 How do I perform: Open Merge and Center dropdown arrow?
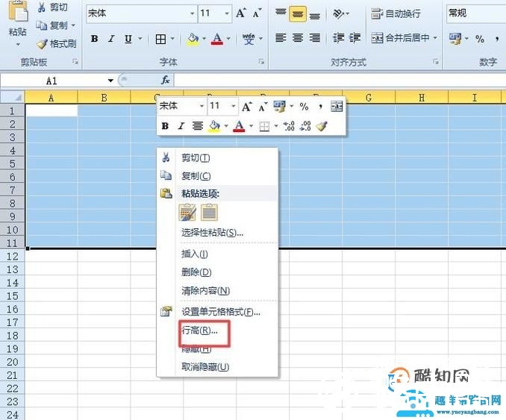(x=435, y=38)
